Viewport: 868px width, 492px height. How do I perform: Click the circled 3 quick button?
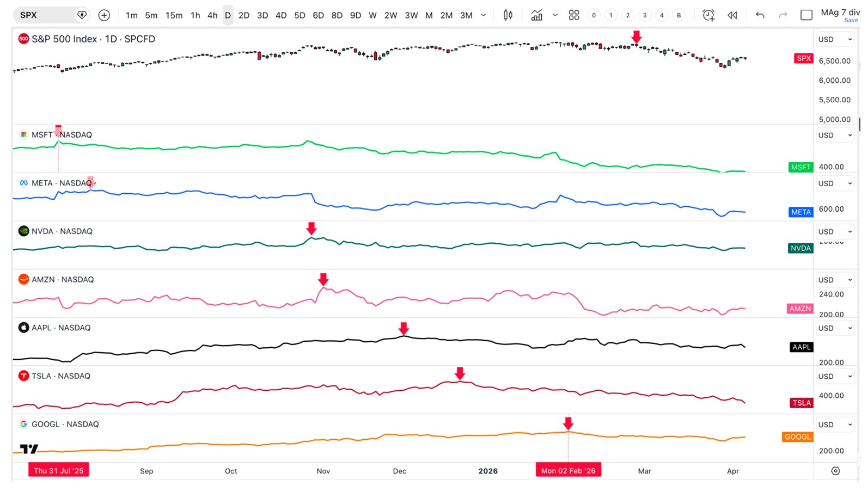[645, 15]
